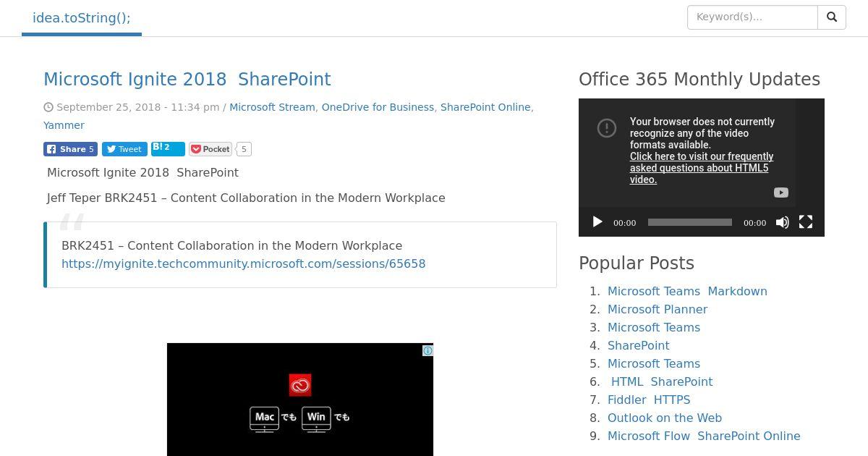
Task: Mute the video volume
Action: click(x=783, y=222)
